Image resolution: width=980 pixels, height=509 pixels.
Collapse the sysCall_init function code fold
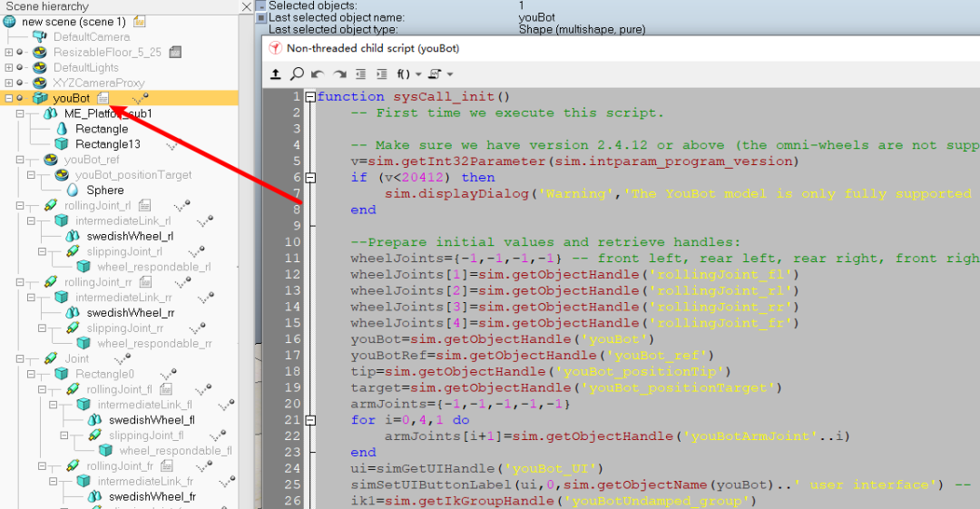(310, 97)
